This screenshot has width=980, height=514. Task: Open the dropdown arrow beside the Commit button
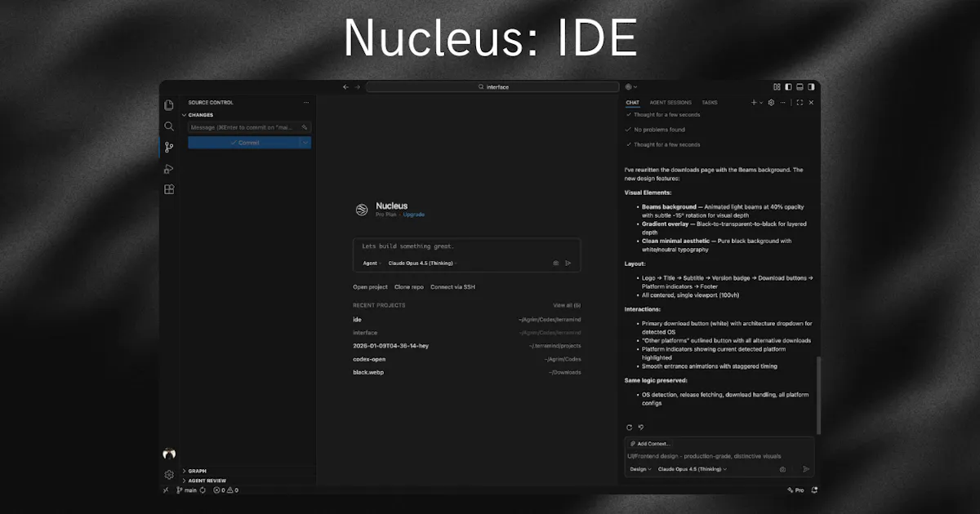(305, 143)
